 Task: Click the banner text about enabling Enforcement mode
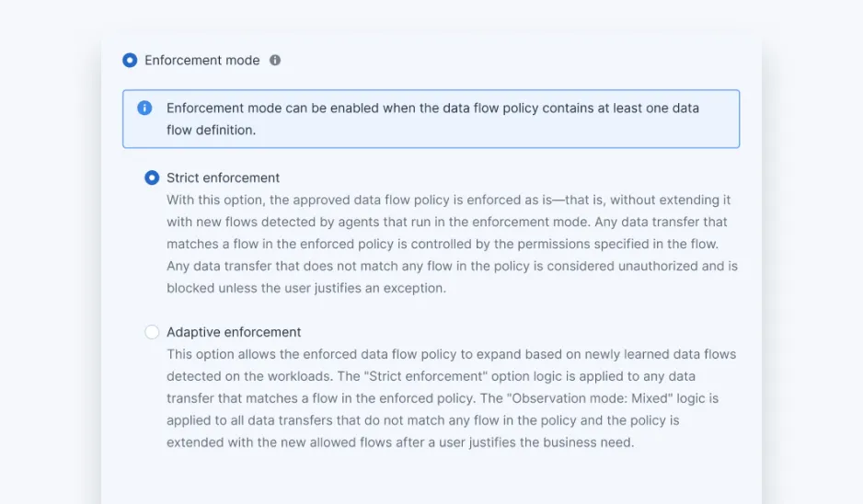[x=432, y=109]
